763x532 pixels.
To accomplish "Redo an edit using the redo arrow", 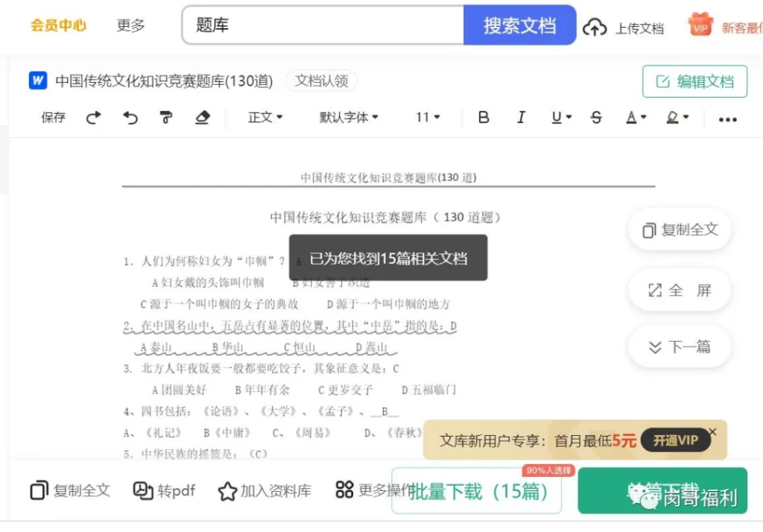I will 94,117.
